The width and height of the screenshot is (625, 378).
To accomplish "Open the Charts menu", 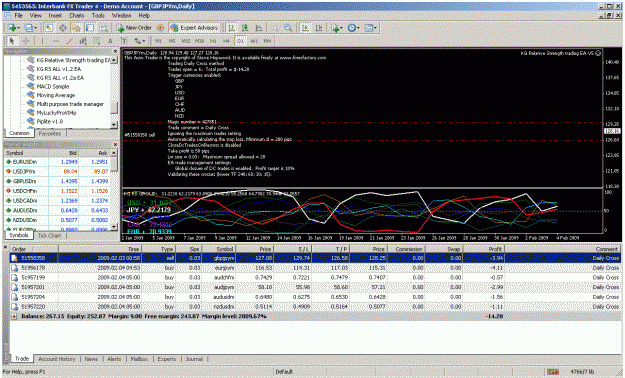I will pyautogui.click(x=77, y=15).
